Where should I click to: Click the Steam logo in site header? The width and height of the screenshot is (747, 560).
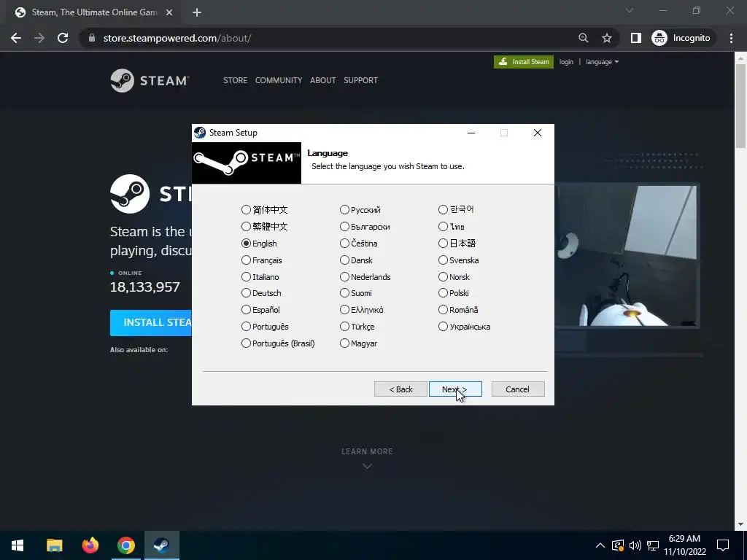pos(150,80)
